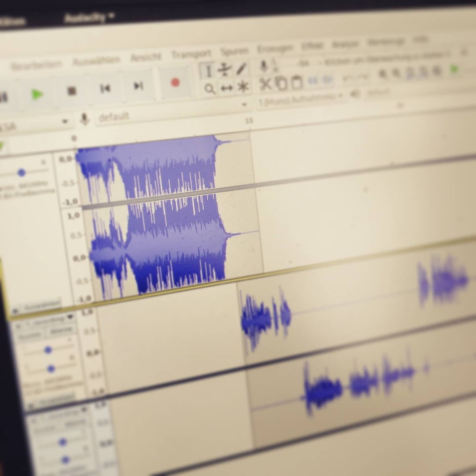Jump to the project end

139,86
